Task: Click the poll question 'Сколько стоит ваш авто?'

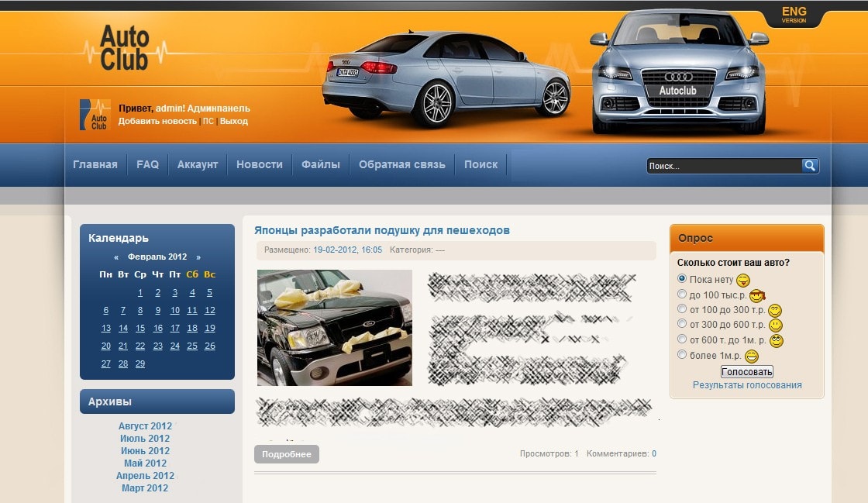Action: [x=733, y=263]
